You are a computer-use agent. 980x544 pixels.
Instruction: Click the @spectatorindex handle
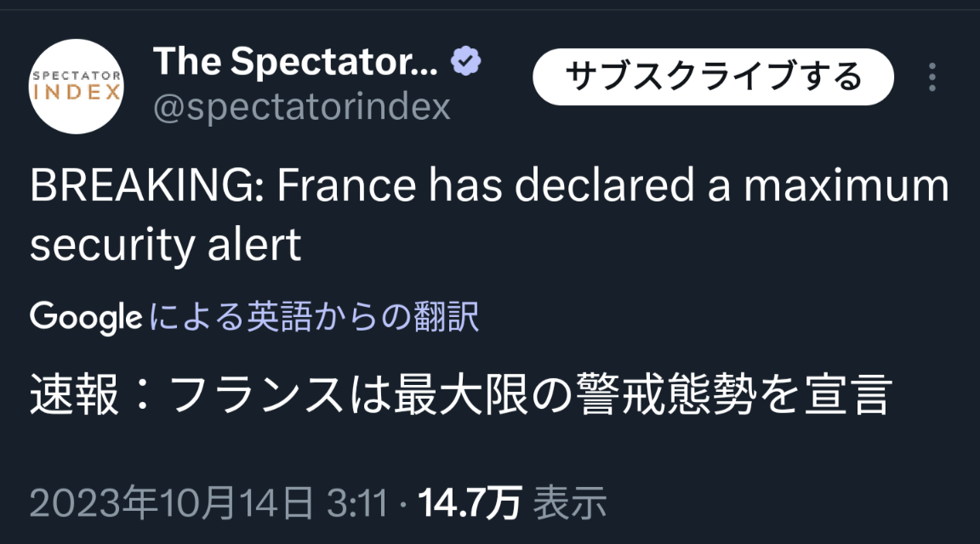pyautogui.click(x=301, y=107)
